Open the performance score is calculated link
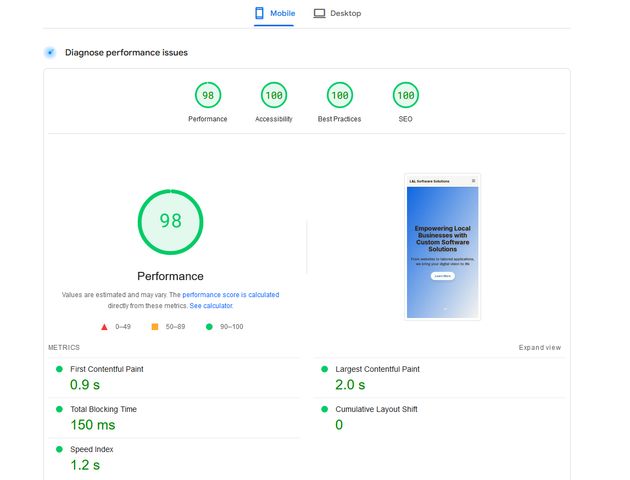The image size is (630, 480). point(231,294)
